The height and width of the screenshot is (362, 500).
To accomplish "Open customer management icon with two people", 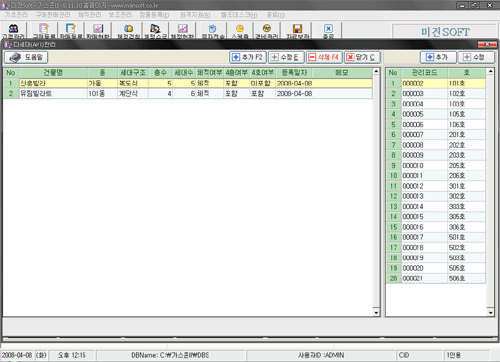I will 13,31.
